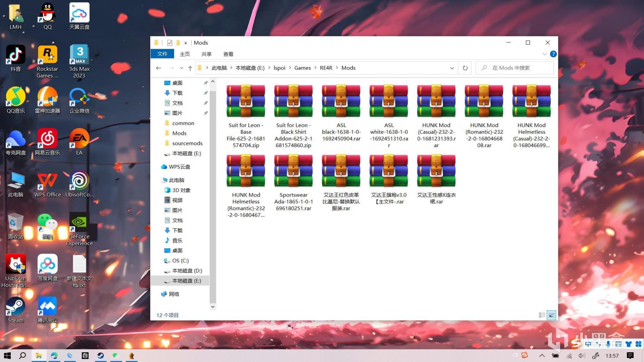Go back using the back arrow

pos(158,68)
